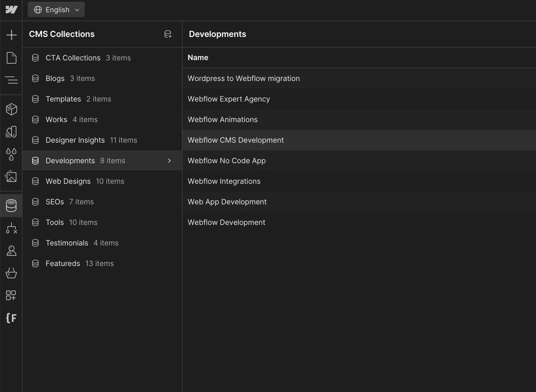Select the Featureds collection

102,263
